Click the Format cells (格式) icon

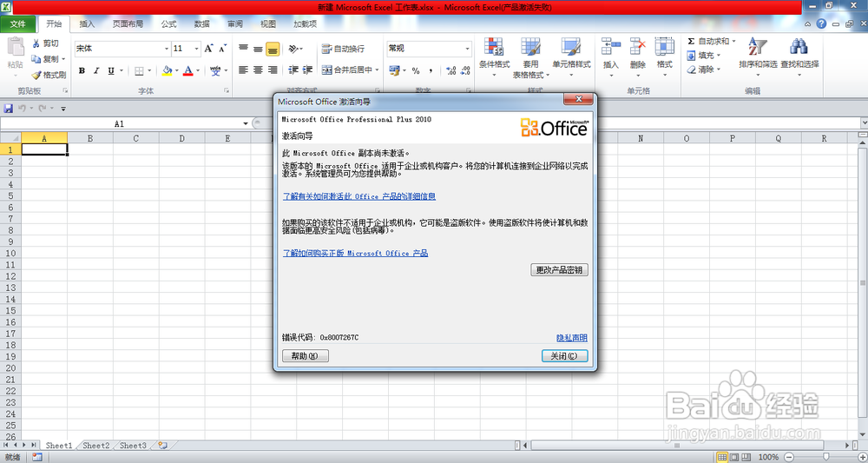coord(664,47)
